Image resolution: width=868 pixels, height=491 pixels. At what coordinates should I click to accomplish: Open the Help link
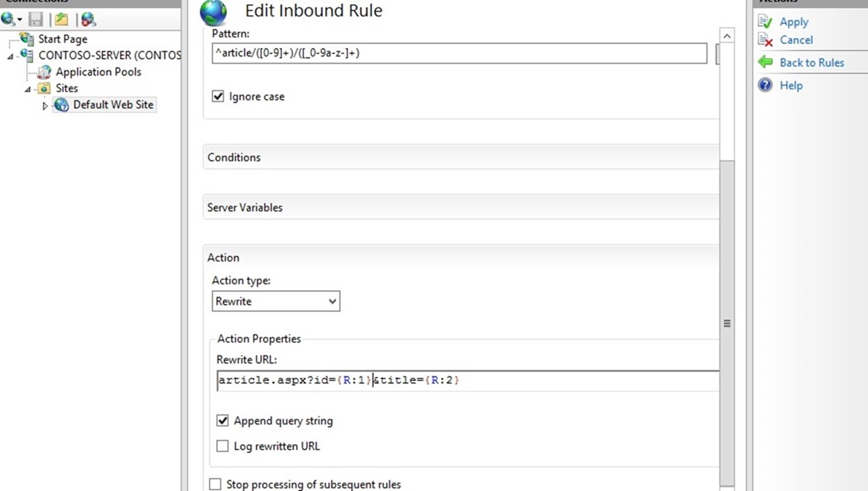point(791,85)
